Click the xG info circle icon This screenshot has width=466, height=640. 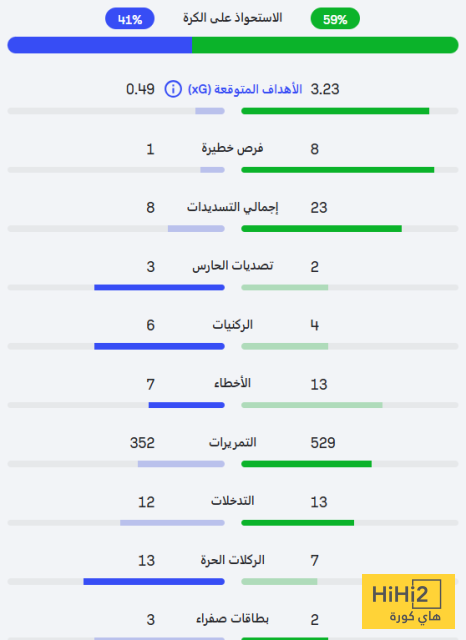[x=173, y=89]
